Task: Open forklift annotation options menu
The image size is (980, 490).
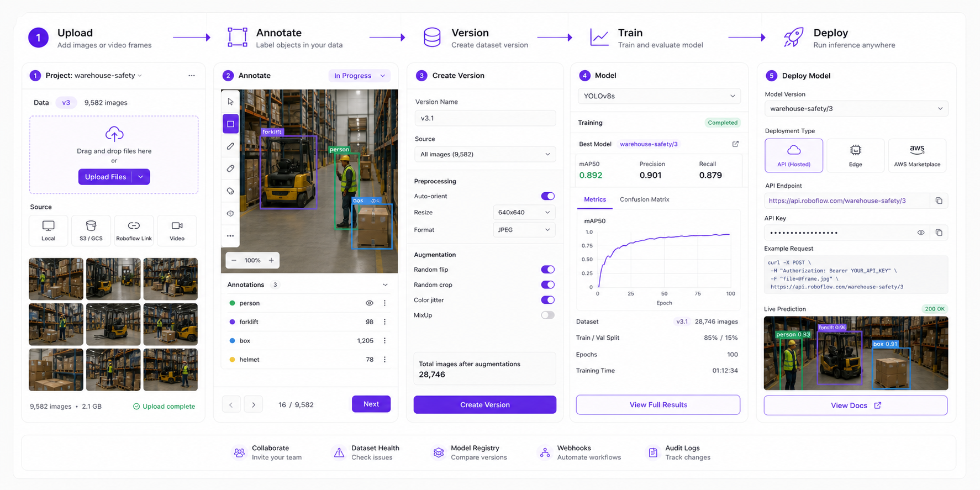Action: coord(385,322)
